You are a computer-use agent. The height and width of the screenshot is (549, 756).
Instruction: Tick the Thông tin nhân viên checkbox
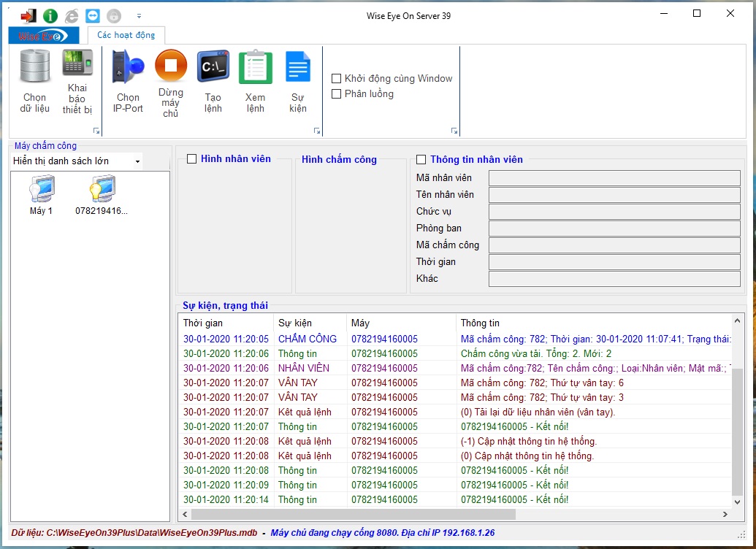[x=421, y=160]
